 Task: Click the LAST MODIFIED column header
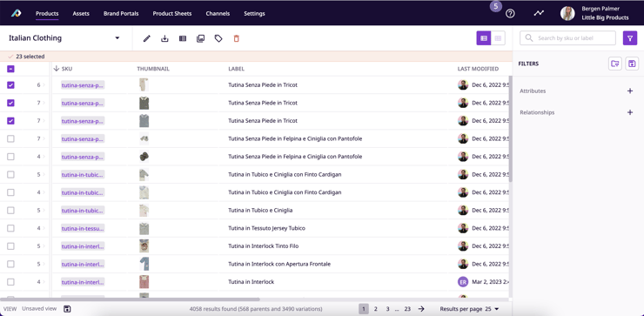click(x=478, y=69)
